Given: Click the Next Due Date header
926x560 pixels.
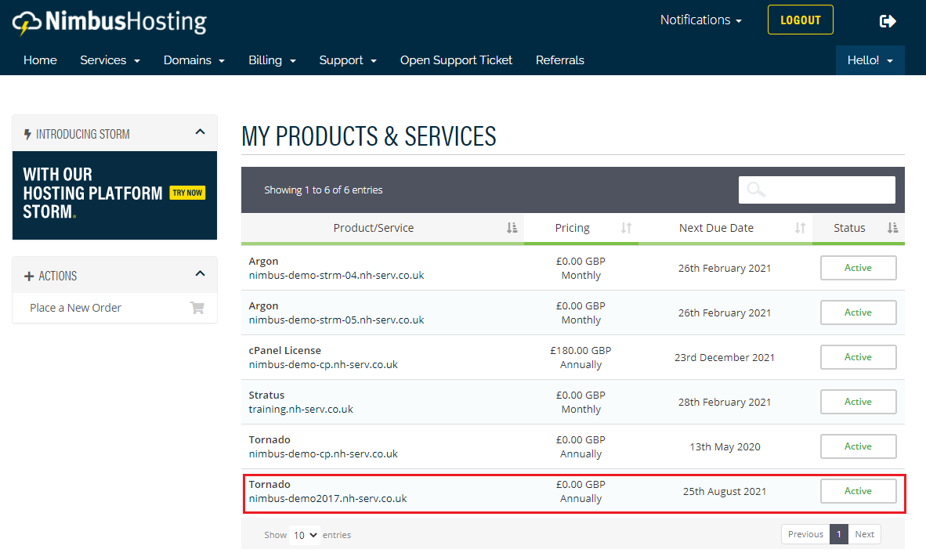Looking at the screenshot, I should [725, 228].
